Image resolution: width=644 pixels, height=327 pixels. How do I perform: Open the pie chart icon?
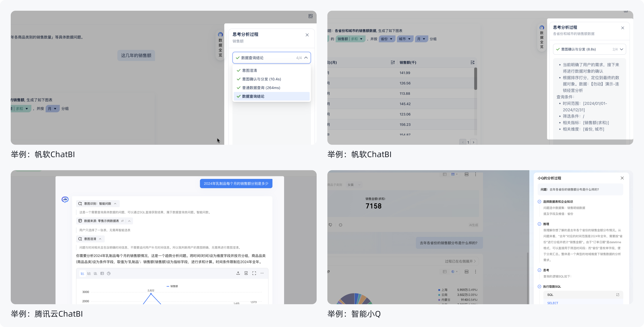[109, 273]
